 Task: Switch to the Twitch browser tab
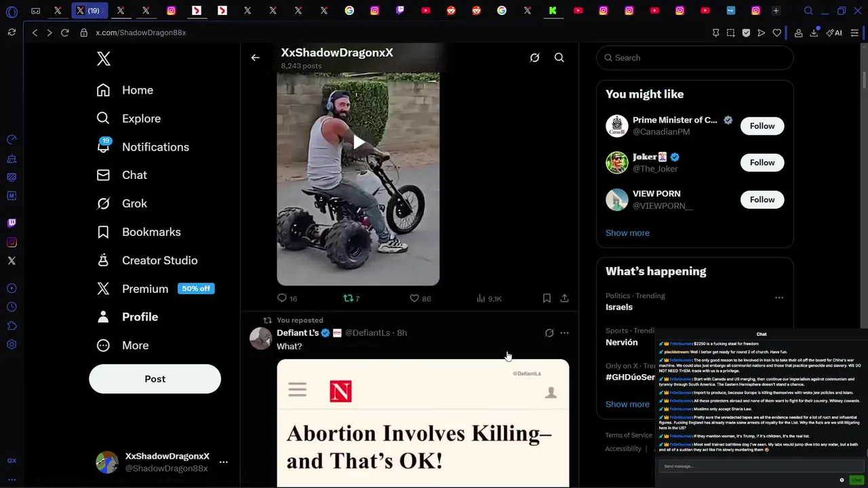click(x=400, y=11)
